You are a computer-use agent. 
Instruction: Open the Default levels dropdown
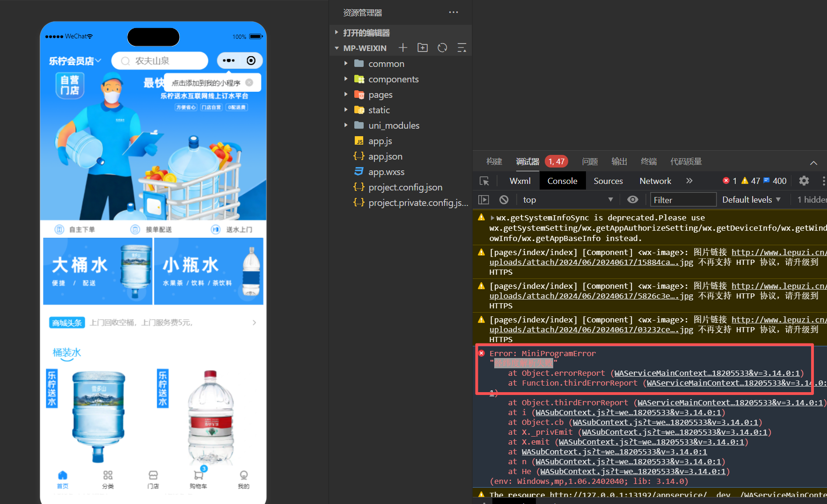752,200
